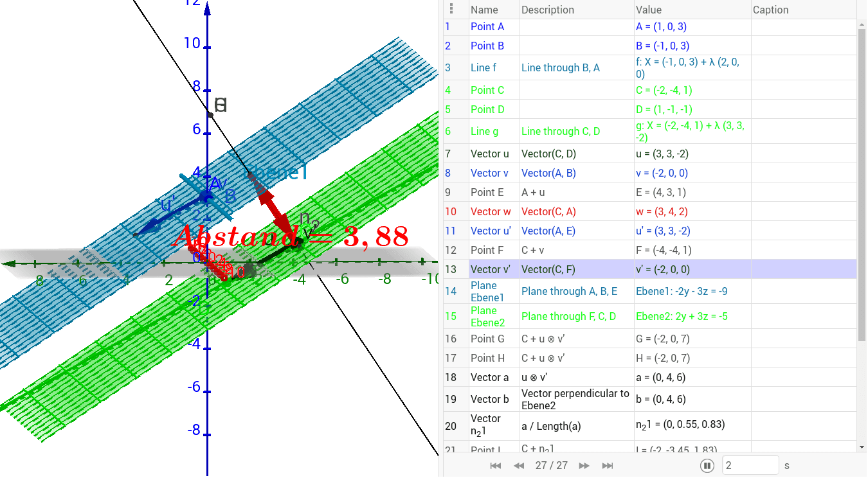Screen dimensions: 868x478
Task: Click value 'Ebene1: -2y - 3z = -9'
Action: pos(682,291)
